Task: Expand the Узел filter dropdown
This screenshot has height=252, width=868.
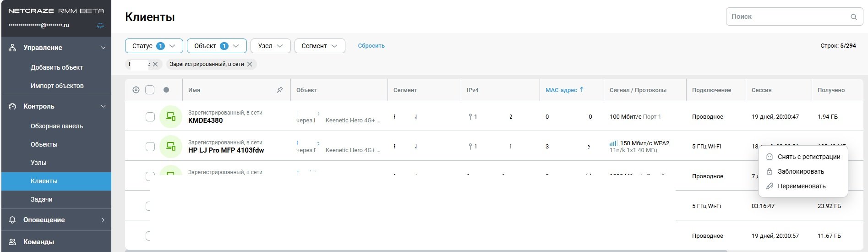Action: coord(270,46)
